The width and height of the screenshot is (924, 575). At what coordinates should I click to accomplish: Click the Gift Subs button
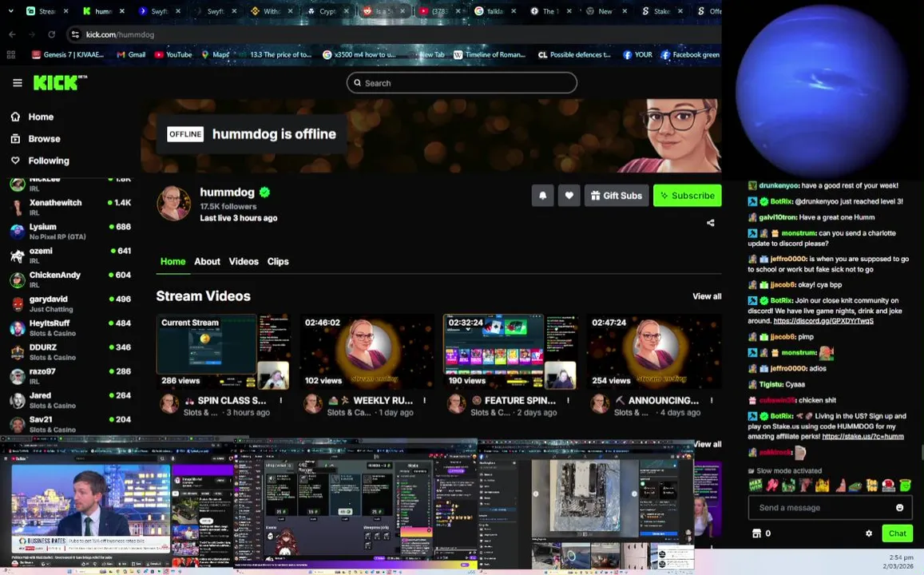[617, 196]
